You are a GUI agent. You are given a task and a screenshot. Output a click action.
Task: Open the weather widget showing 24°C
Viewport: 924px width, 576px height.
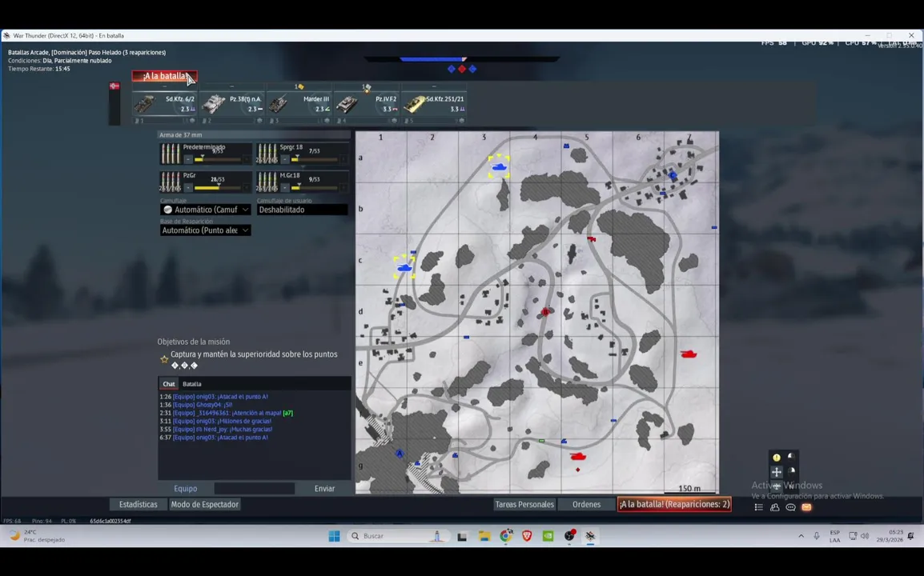[x=38, y=536]
